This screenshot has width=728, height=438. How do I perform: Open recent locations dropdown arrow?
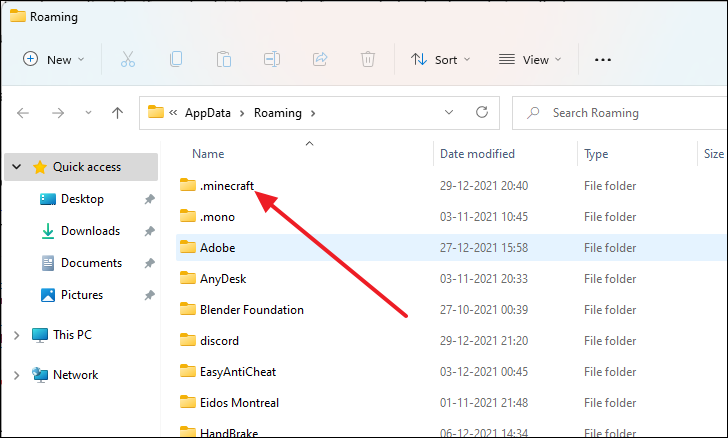coord(88,113)
